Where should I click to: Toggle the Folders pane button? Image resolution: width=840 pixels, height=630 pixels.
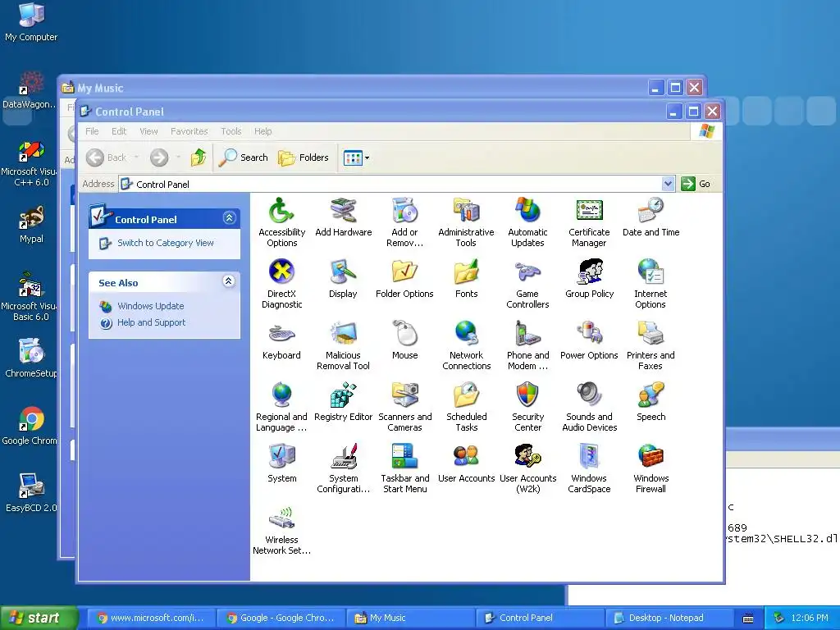304,157
